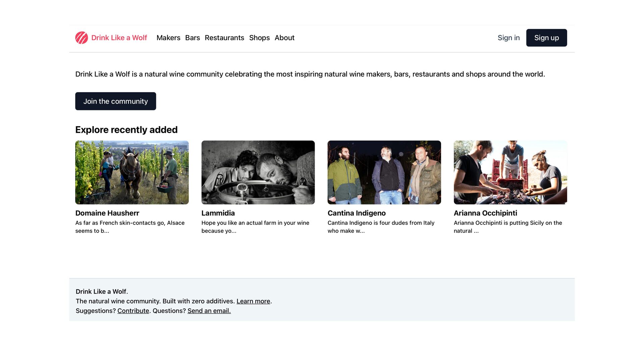Viewport: 644px width, 362px height.
Task: Go to the Bars page
Action: coord(193,38)
